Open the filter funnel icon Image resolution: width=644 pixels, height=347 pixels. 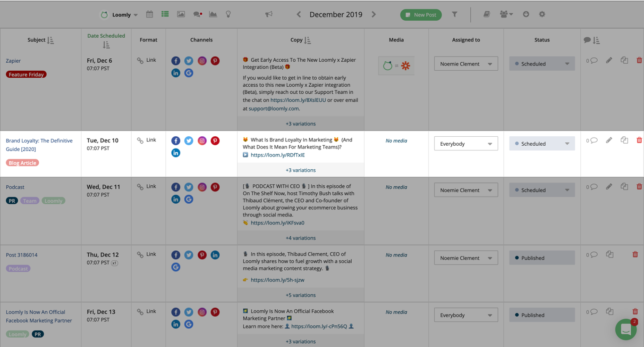(454, 14)
